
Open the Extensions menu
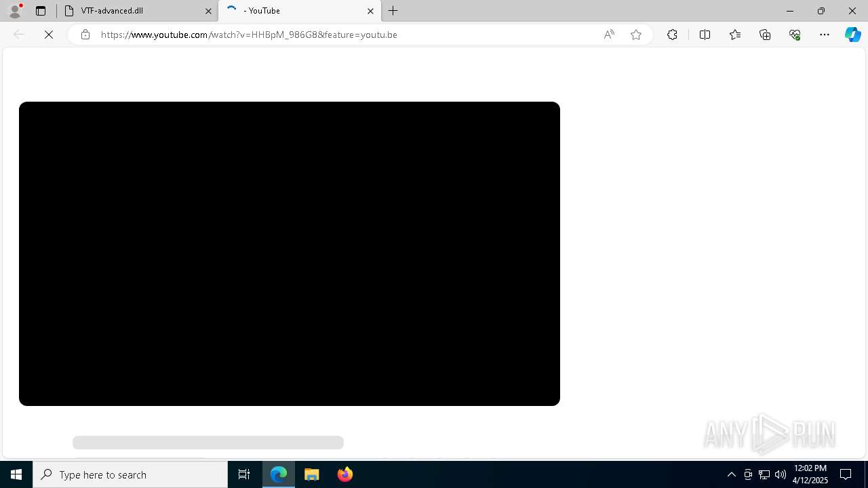pyautogui.click(x=672, y=35)
